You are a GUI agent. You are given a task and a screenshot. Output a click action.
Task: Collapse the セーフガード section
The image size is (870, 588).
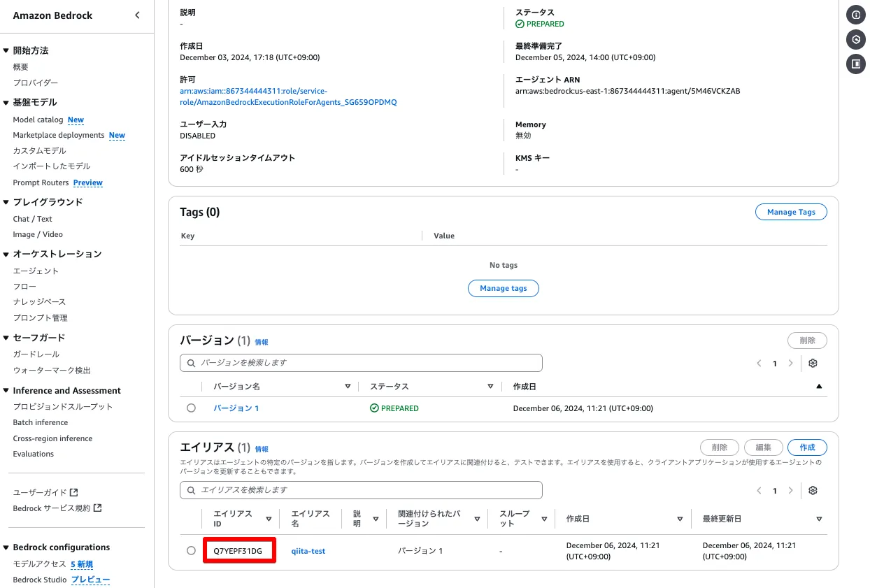tap(6, 338)
